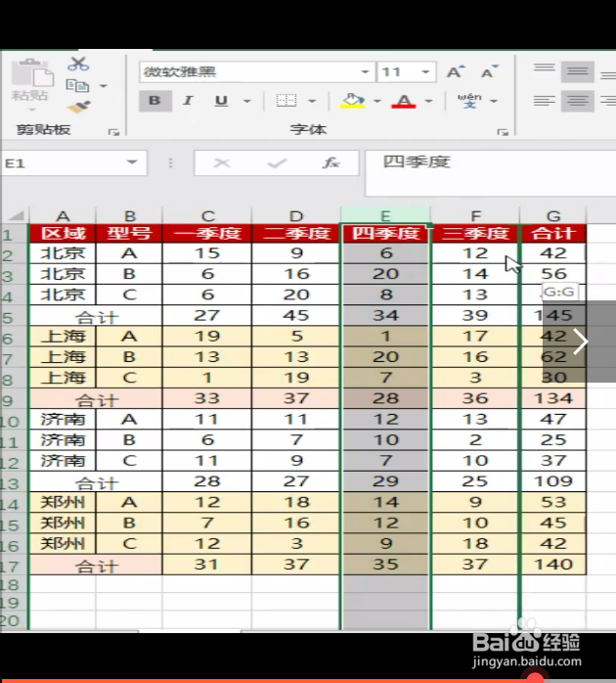This screenshot has width=616, height=683.
Task: Open the font name dropdown 微软雅黑
Action: pos(365,71)
